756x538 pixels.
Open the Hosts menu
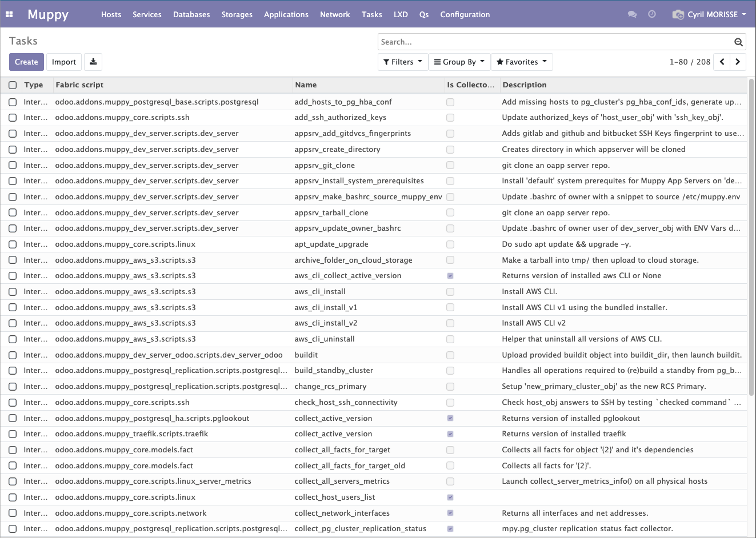pyautogui.click(x=111, y=14)
